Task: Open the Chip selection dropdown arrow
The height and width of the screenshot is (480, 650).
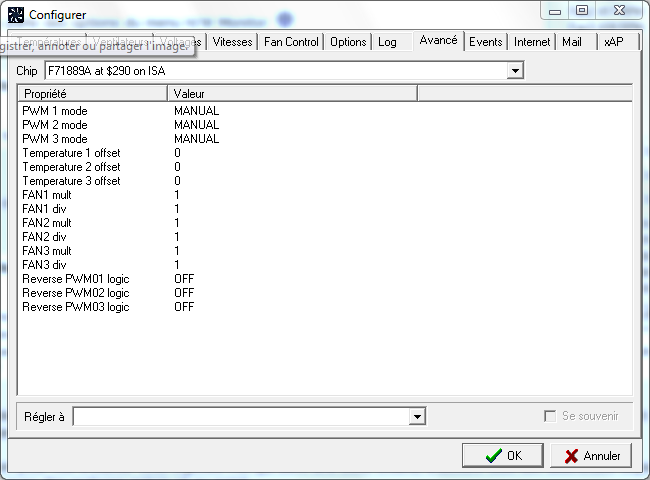Action: click(515, 70)
